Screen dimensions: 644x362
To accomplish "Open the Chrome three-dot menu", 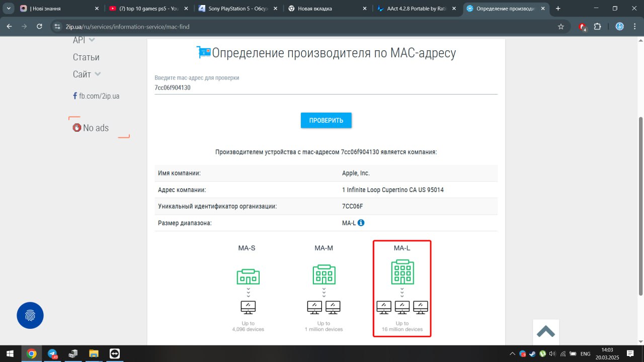I will coord(634,27).
